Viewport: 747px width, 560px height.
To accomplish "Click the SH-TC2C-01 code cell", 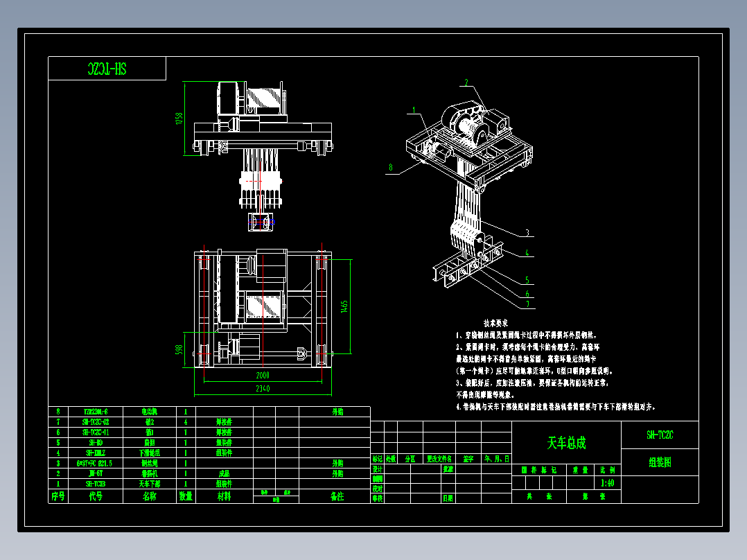I will 96,432.
